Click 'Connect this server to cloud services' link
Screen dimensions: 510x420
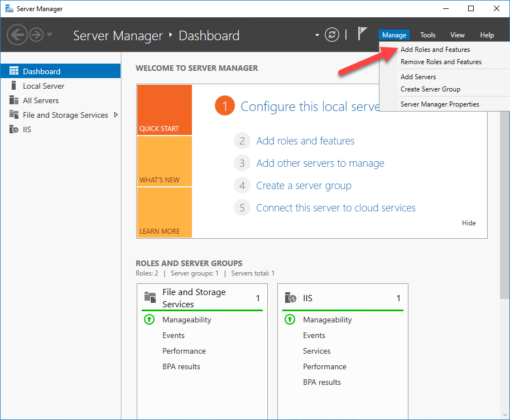(335, 208)
